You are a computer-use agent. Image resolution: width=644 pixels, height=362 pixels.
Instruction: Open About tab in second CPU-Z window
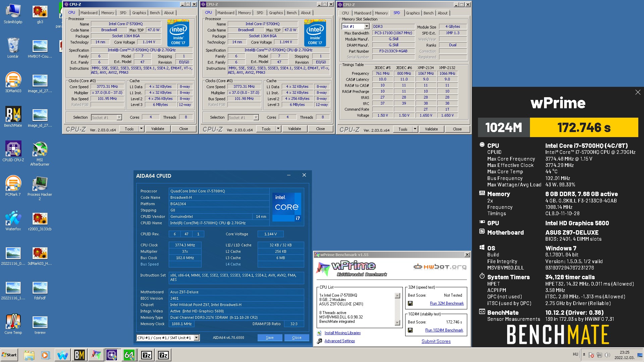tap(306, 13)
